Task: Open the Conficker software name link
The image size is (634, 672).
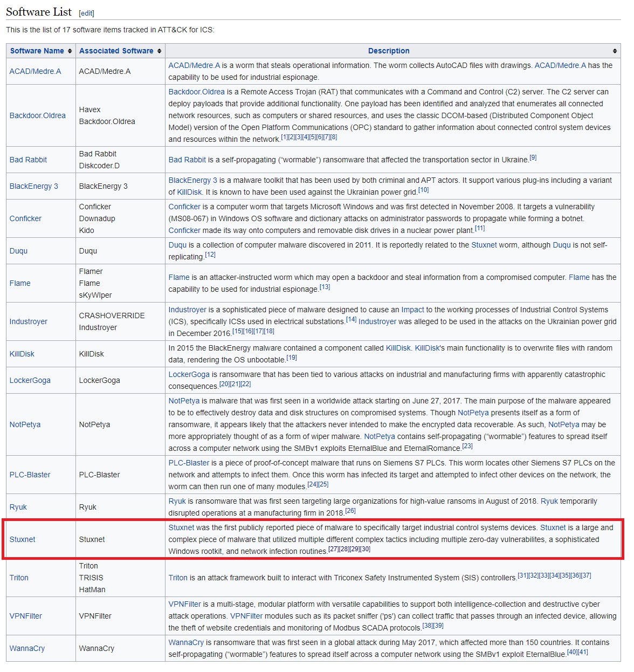Action: (x=25, y=218)
